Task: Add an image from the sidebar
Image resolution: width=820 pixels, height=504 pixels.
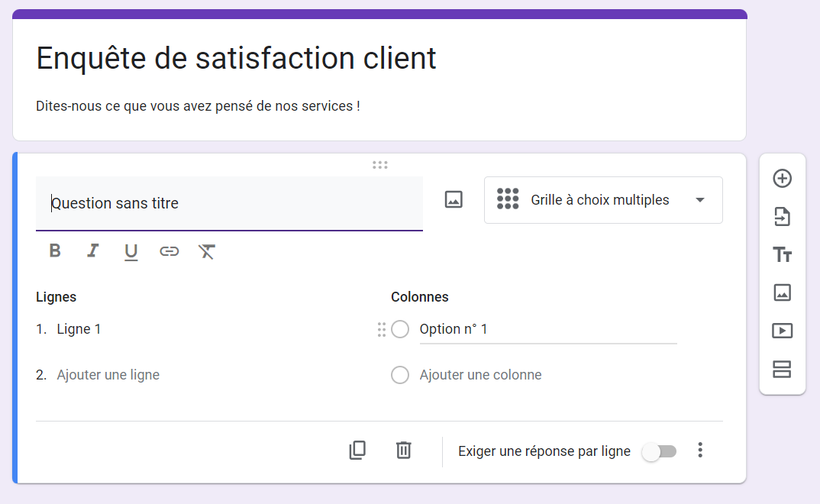Action: 783,292
